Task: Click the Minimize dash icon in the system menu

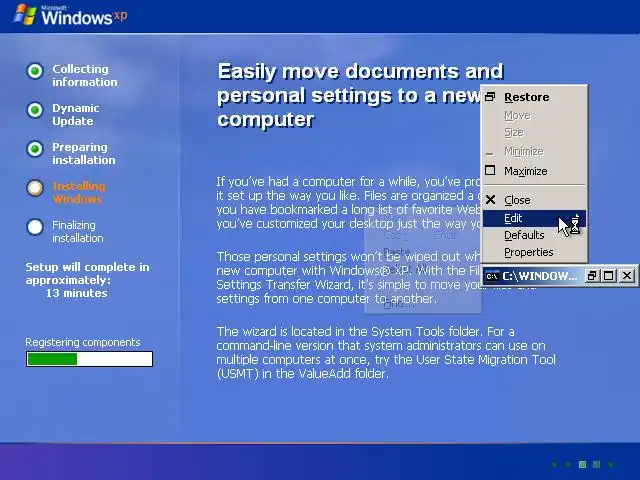Action: (x=490, y=154)
